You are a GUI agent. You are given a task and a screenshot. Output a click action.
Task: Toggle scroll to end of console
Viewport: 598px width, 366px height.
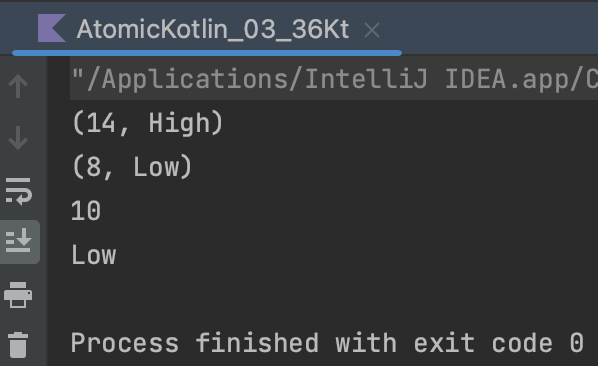[18, 241]
